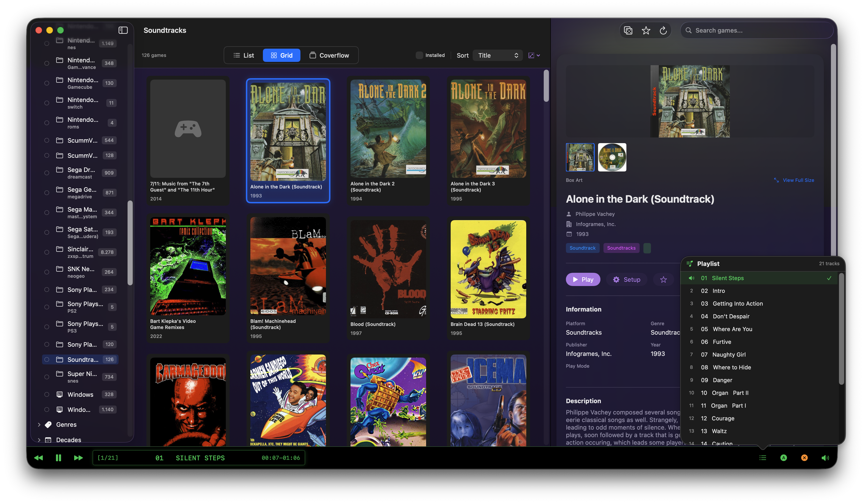Expand the Genres section in sidebar

pyautogui.click(x=39, y=424)
